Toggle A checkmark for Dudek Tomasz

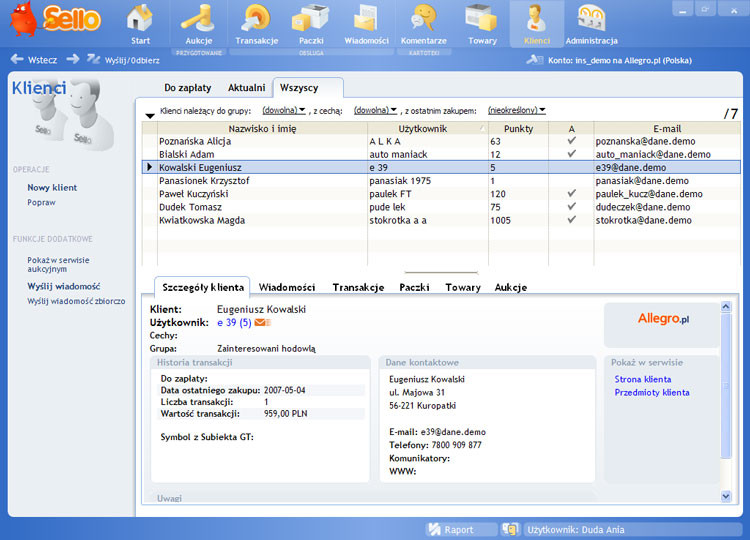[571, 207]
